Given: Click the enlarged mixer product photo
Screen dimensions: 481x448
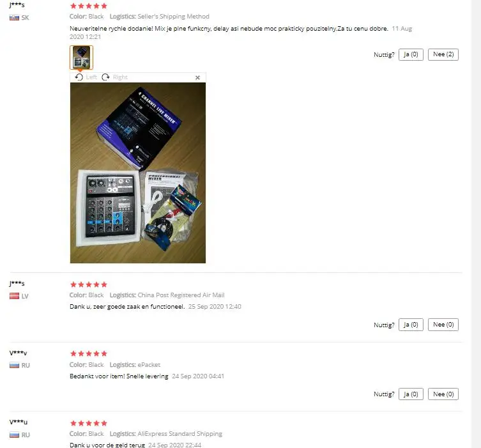Looking at the screenshot, I should point(138,173).
